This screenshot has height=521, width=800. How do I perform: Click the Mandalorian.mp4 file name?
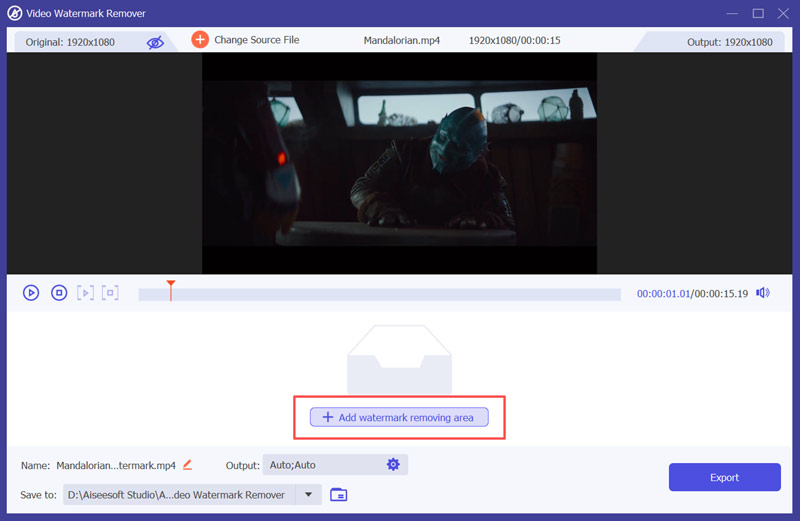coord(402,40)
